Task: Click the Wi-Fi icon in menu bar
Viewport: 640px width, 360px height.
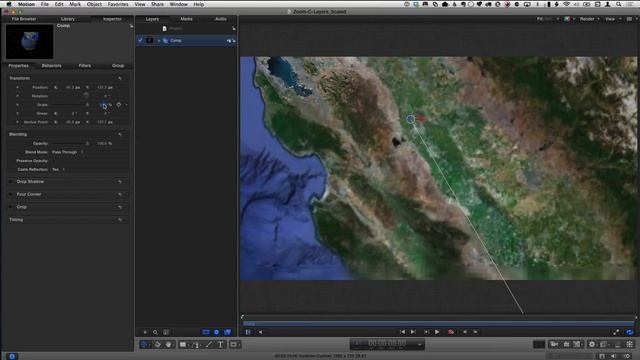Action: 567,4
